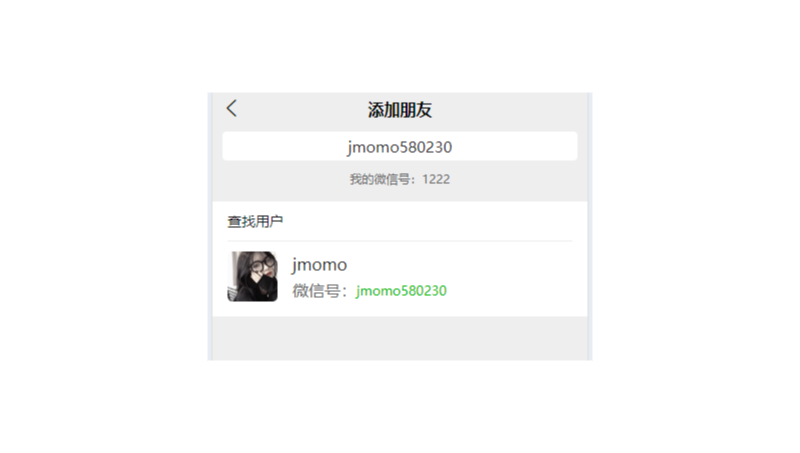The width and height of the screenshot is (800, 453).
Task: Click left blank part of search box
Action: [283, 146]
